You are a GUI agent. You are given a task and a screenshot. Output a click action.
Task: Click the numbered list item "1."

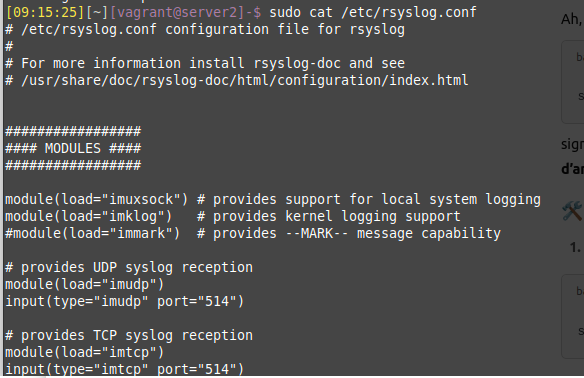pos(575,247)
